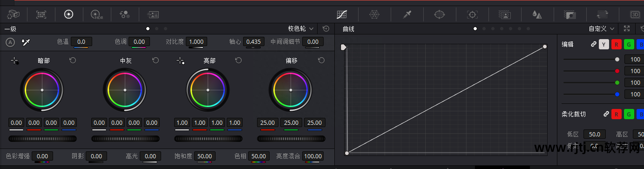The width and height of the screenshot is (644, 169).
Task: Pick black point next to 暗部
Action: point(15,61)
